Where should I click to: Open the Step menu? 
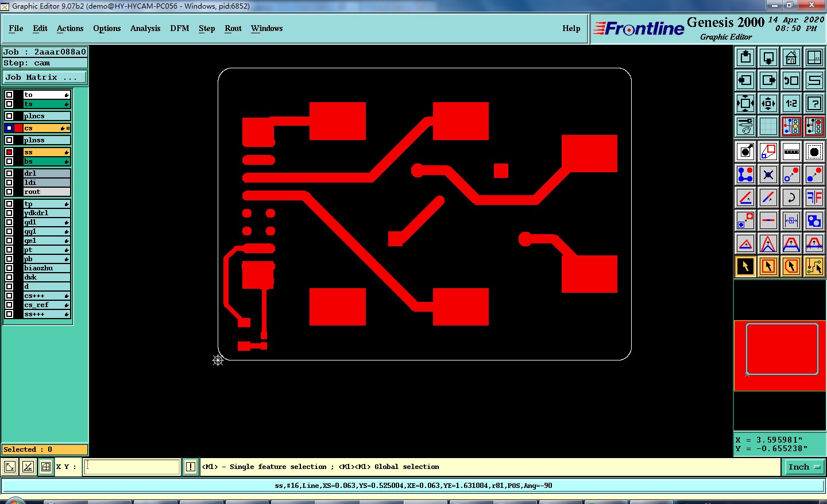[x=207, y=28]
